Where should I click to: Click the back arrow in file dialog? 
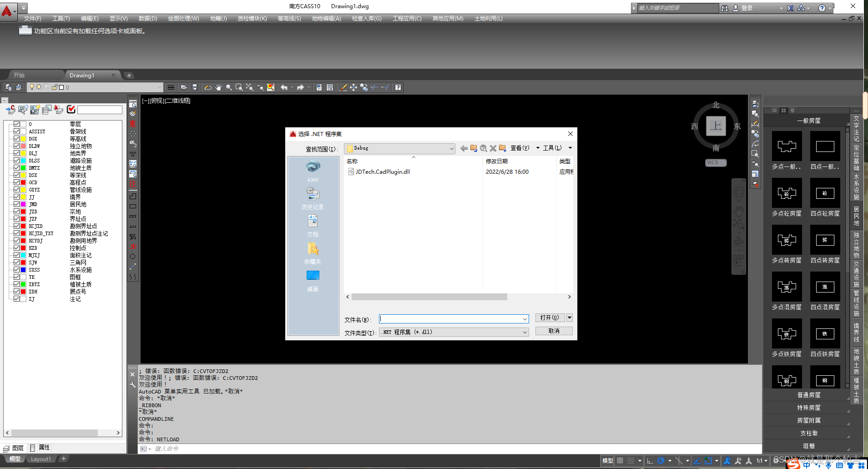pos(464,148)
